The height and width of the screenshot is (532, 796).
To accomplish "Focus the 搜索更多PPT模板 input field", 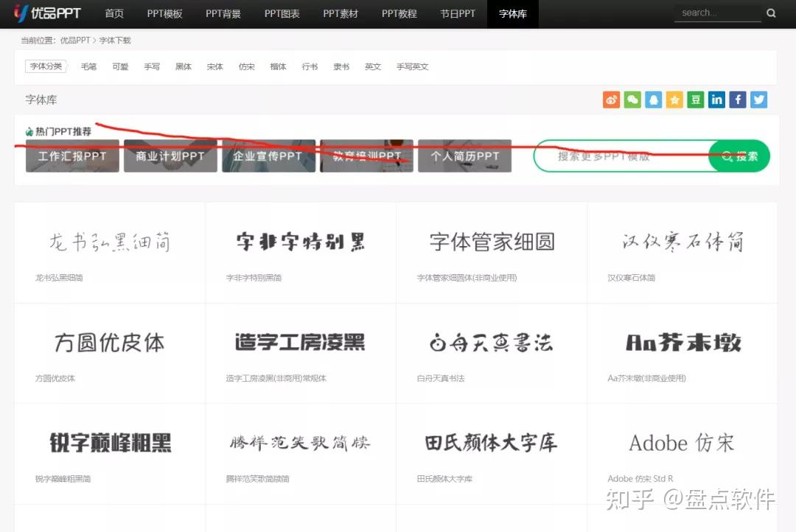I will pos(622,156).
